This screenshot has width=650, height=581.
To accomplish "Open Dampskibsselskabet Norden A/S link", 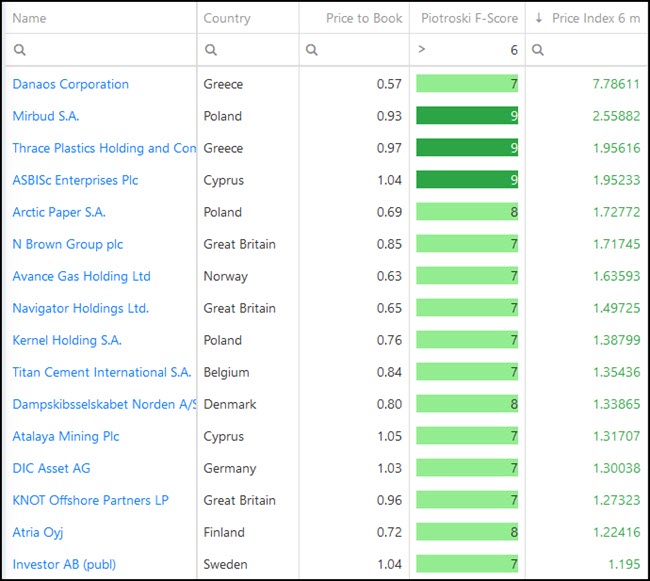I will point(104,404).
